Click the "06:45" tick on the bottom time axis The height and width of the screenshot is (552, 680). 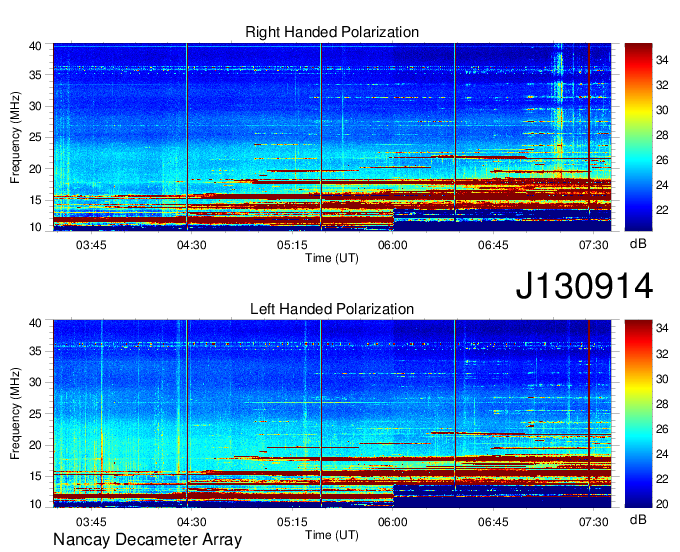[x=493, y=522]
